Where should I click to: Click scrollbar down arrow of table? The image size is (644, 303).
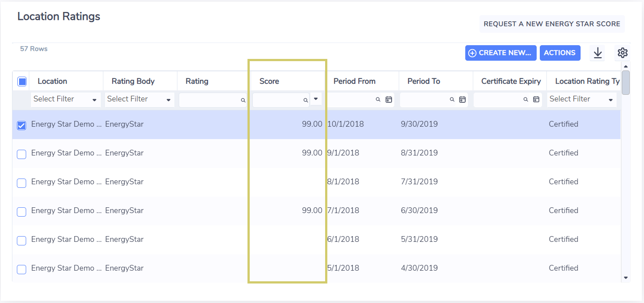point(626,278)
